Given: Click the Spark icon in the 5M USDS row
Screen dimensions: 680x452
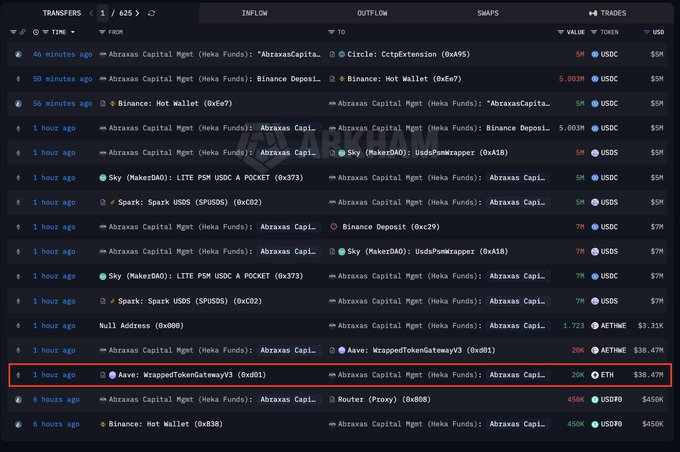Looking at the screenshot, I should [x=112, y=203].
